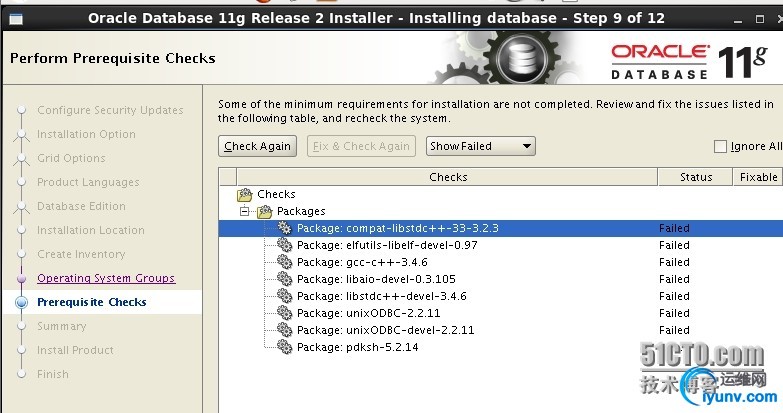Image resolution: width=783 pixels, height=413 pixels.
Task: Click Failed status of gcc-c++-3.4.6 row
Action: (674, 262)
